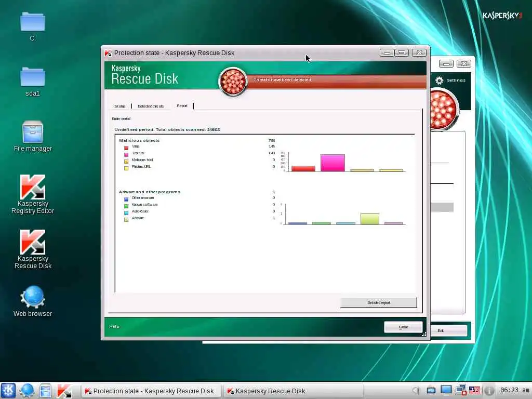Click the blue Other program legend swatch
Viewport: 532px width, 399px height.
pos(126,199)
